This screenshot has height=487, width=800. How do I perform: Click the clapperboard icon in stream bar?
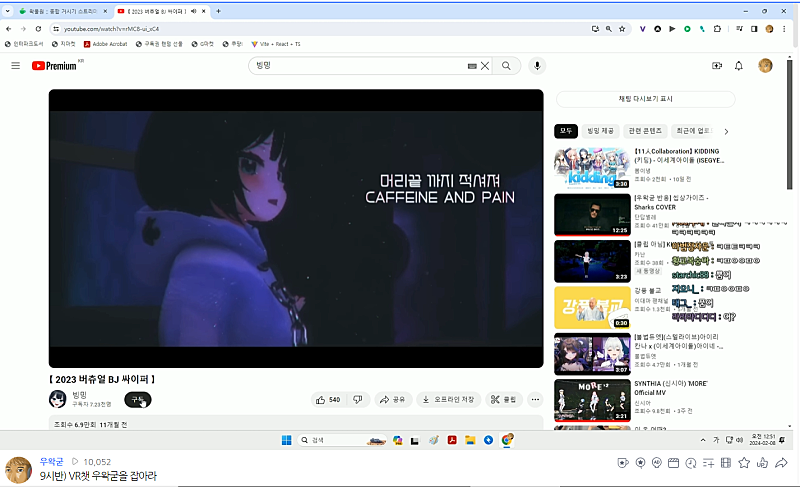click(x=673, y=463)
